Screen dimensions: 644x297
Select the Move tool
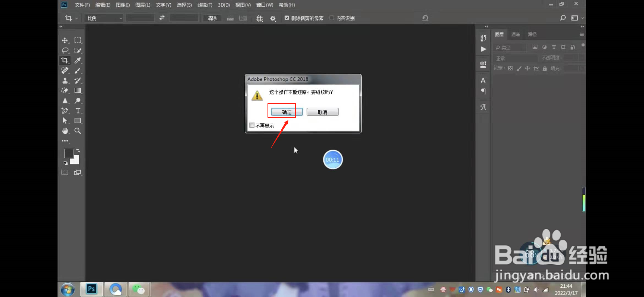pyautogui.click(x=65, y=40)
